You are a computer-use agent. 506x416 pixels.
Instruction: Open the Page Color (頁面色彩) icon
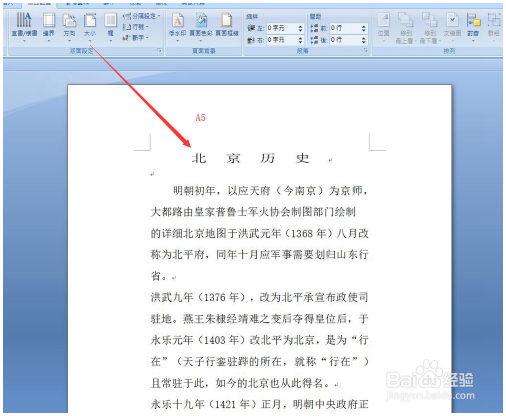tap(201, 27)
